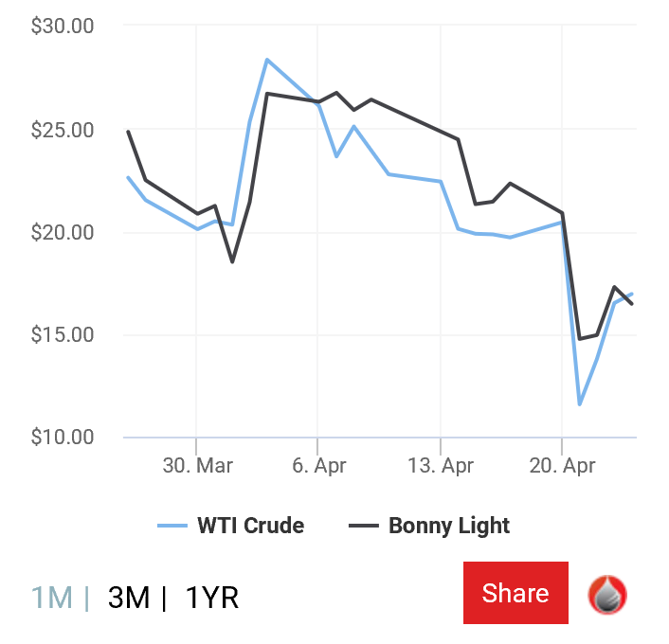
Task: Click the 6. Apr x-axis date label
Action: coord(318,466)
